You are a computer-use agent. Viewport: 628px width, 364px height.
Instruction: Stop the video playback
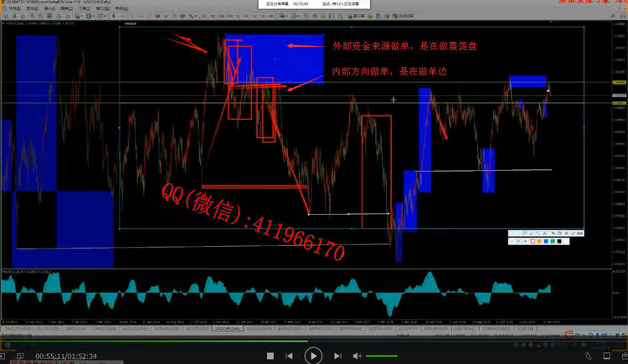270,356
